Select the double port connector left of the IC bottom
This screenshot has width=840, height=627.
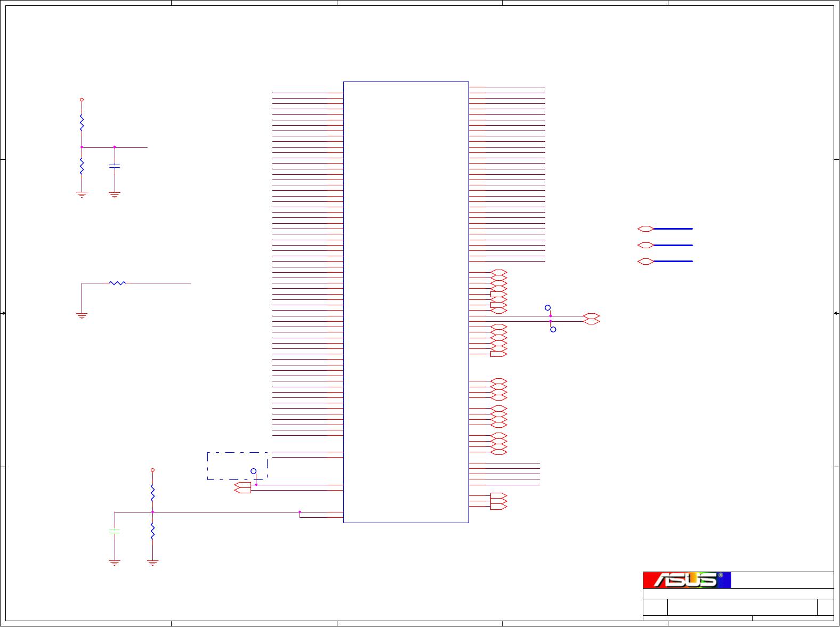click(243, 487)
